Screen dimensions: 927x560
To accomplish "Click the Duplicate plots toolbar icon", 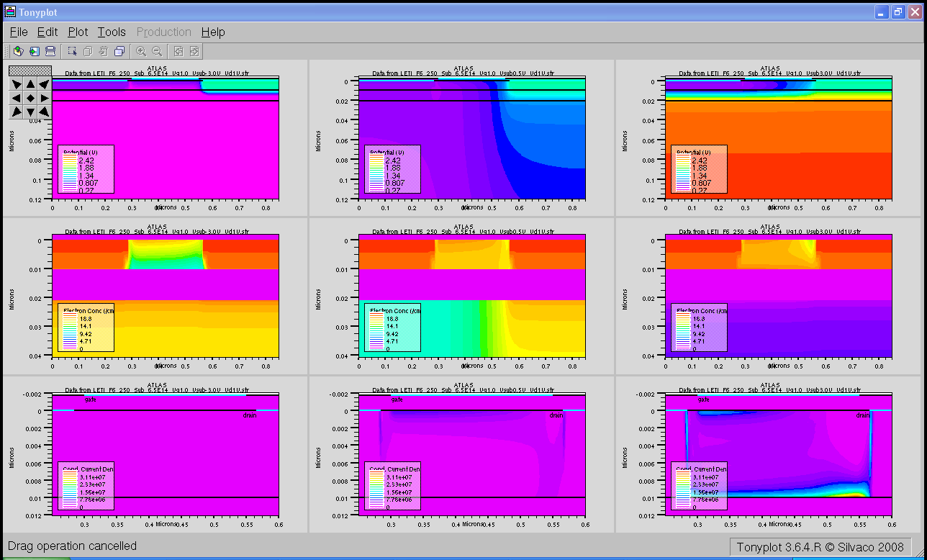I will coord(119,51).
